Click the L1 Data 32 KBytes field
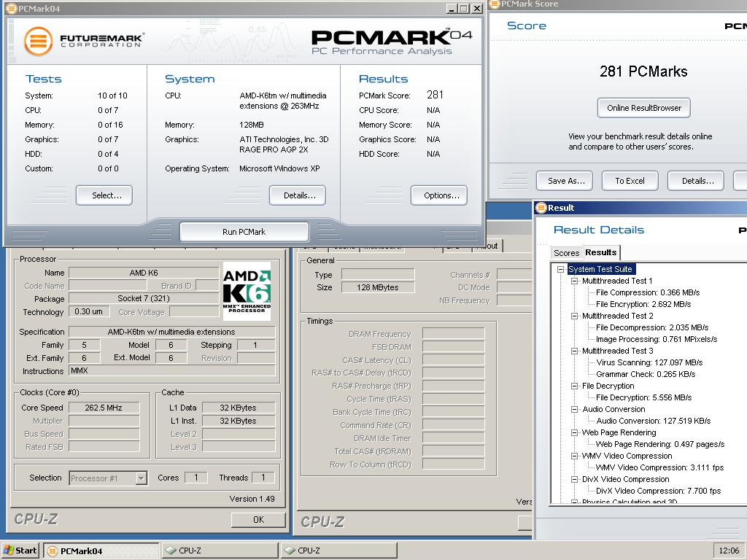This screenshot has width=747, height=560. (x=239, y=408)
